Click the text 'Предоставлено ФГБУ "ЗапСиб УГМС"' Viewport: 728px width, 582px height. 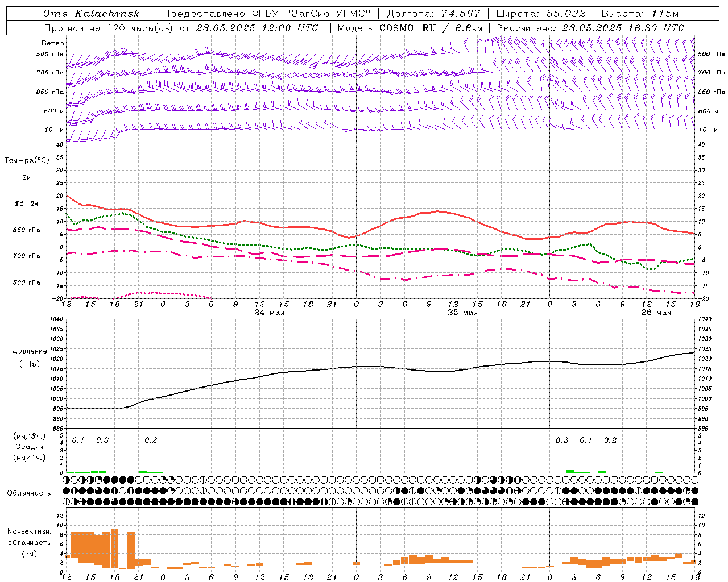[x=267, y=14]
